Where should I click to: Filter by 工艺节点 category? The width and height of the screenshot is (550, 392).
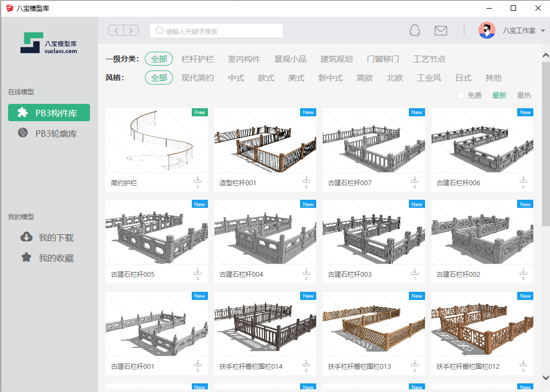[x=429, y=59]
